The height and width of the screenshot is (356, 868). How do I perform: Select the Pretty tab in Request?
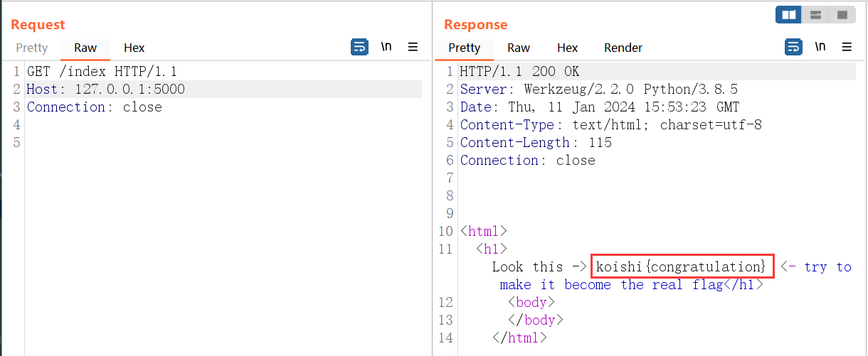coord(32,48)
